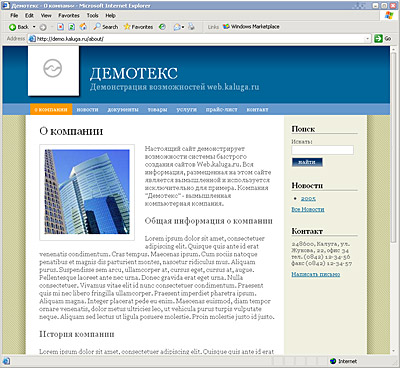Click the Internet zone globe in the status bar

coord(333,361)
